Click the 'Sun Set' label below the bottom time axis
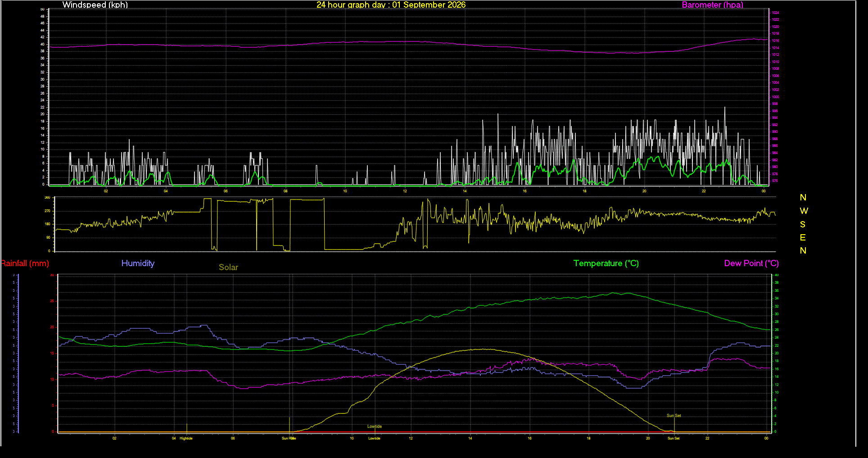The height and width of the screenshot is (458, 868). (x=674, y=438)
